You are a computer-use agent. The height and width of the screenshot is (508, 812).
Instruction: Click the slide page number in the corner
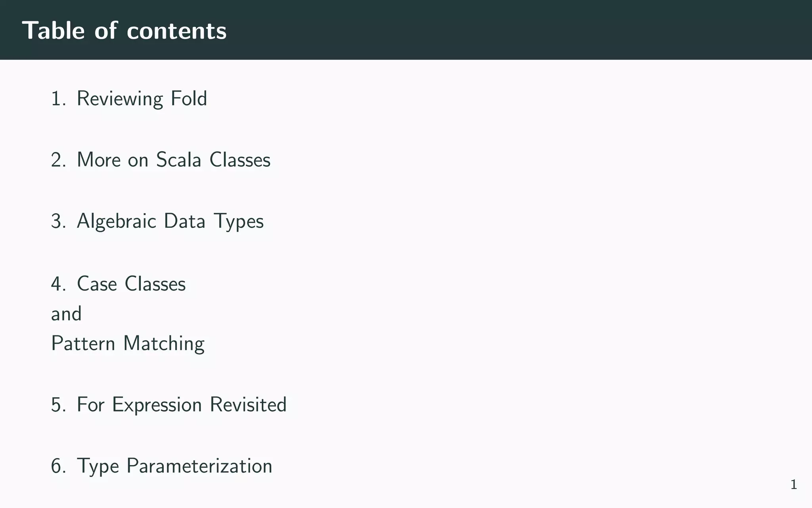pyautogui.click(x=794, y=485)
